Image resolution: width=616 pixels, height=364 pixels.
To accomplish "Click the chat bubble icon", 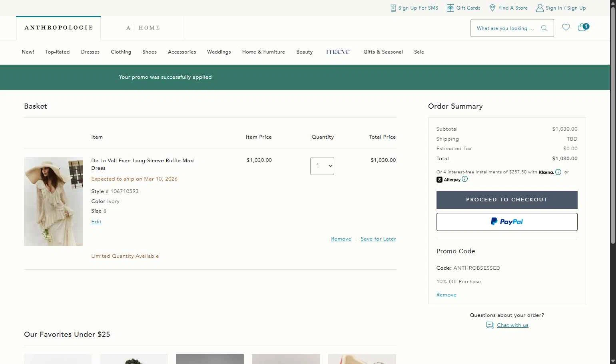I will click(x=490, y=325).
